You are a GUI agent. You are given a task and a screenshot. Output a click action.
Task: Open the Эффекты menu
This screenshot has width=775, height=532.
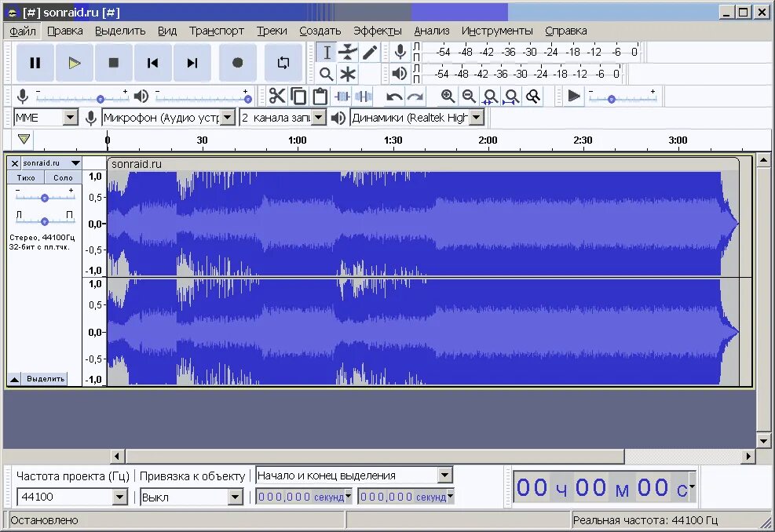(x=378, y=31)
